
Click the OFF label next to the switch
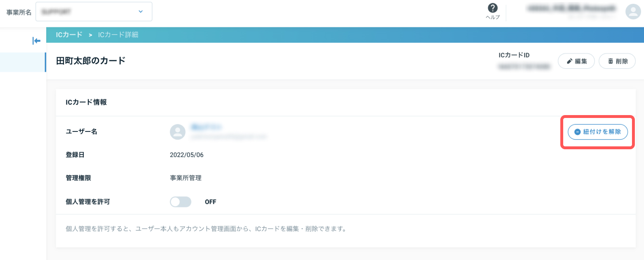coord(211,202)
